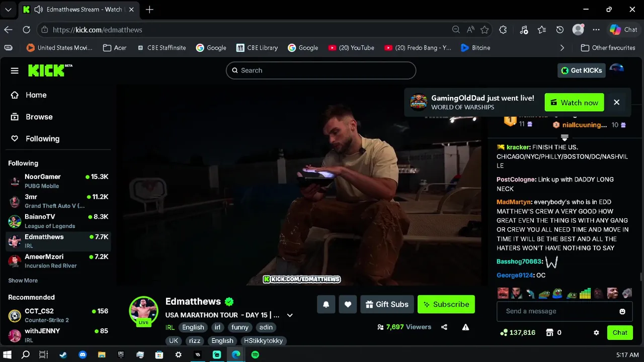Click the 'adin' tag

[266, 327]
